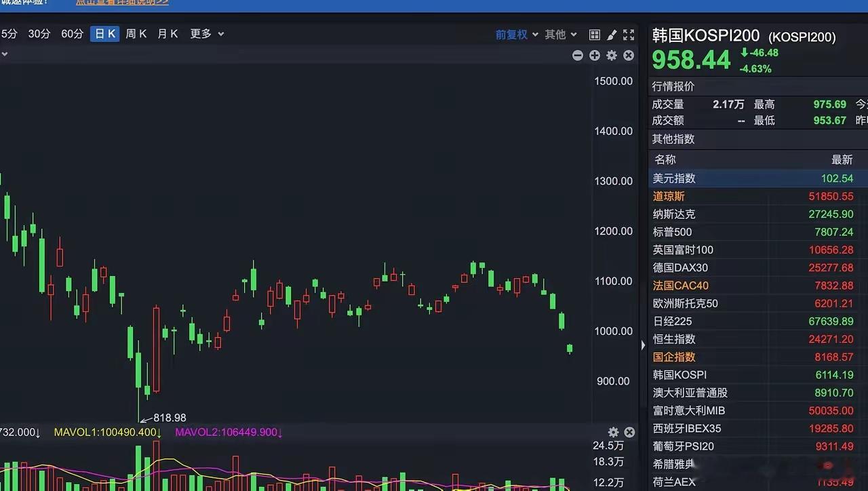Select the drawing brush tool

612,35
